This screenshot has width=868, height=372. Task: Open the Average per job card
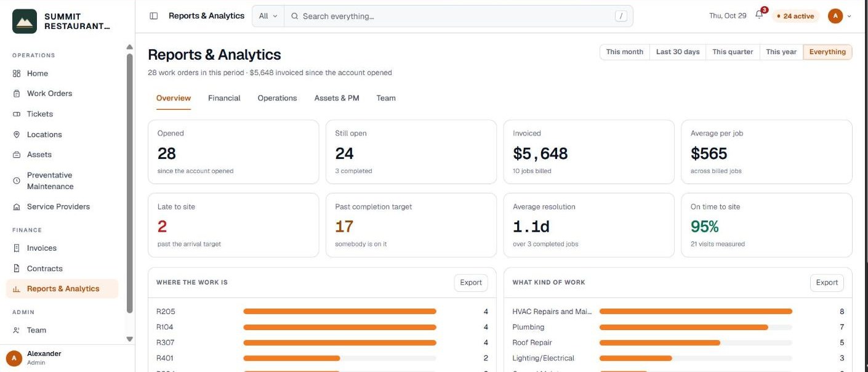(766, 152)
